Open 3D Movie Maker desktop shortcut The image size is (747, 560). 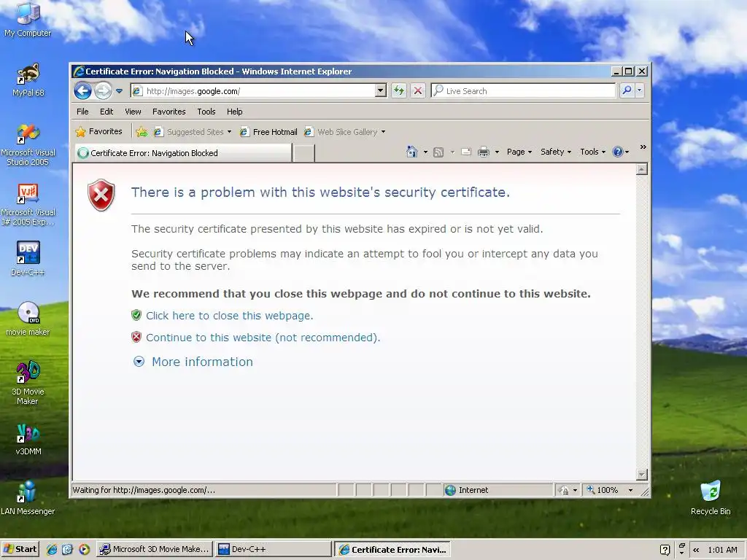pos(28,384)
